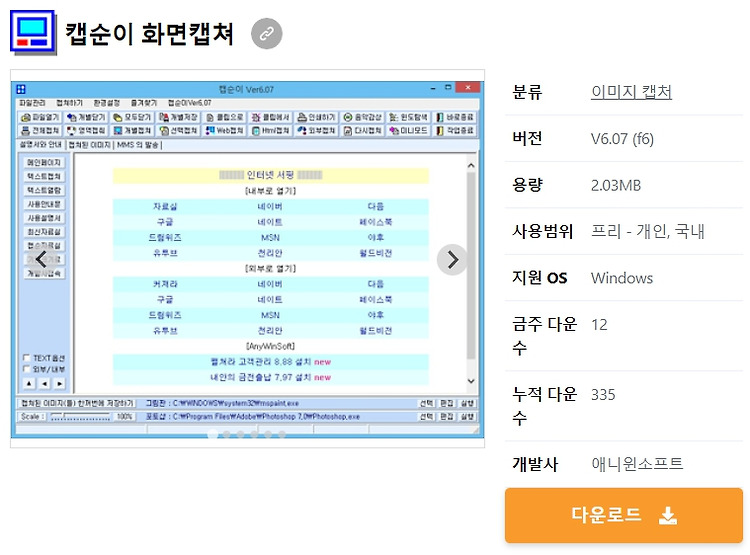Copy the page link with the chain icon
The width and height of the screenshot is (750, 555).
pyautogui.click(x=266, y=33)
